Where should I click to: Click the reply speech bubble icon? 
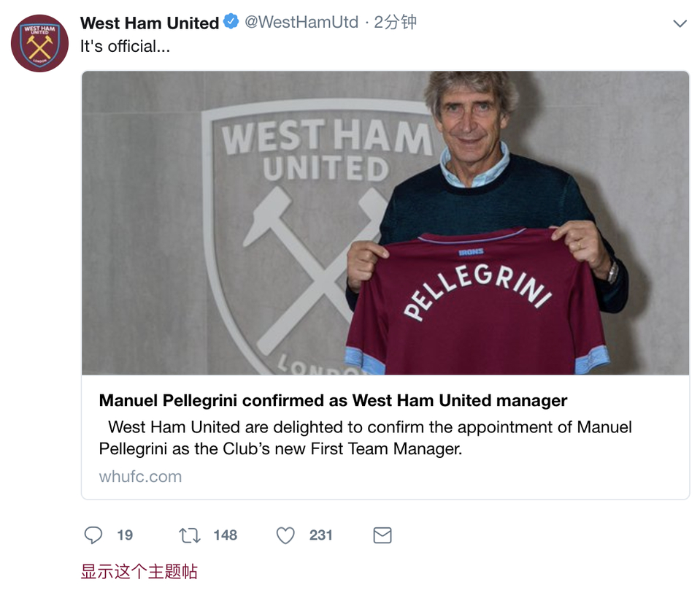click(x=93, y=535)
